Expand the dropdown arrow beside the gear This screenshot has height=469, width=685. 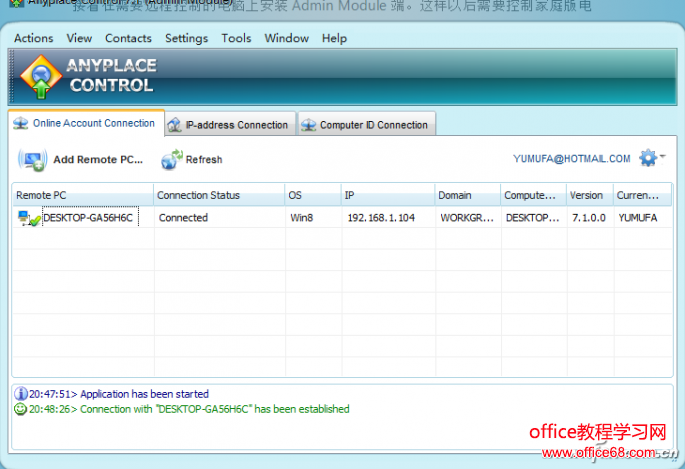[x=663, y=156]
